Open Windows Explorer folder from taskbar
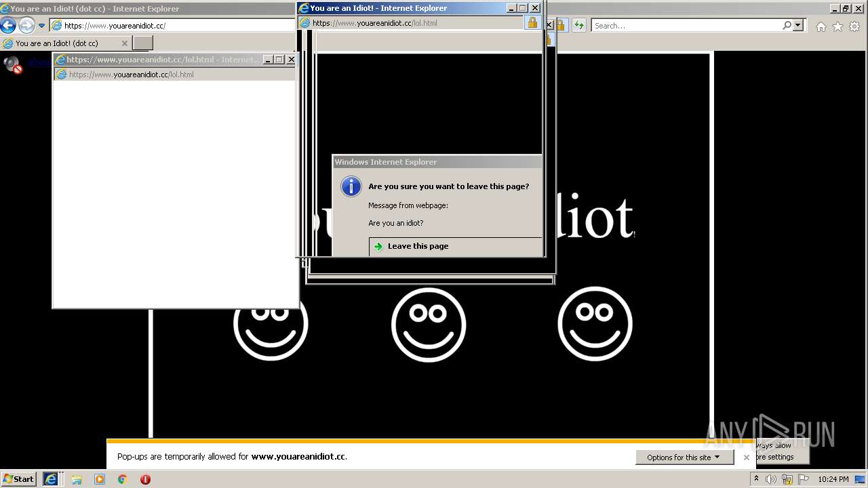868x488 pixels. (77, 479)
